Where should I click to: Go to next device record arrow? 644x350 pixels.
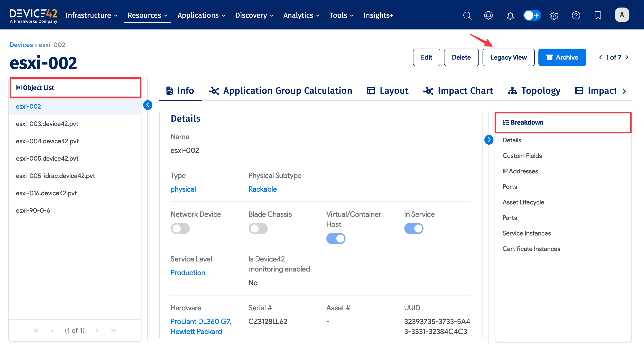pyautogui.click(x=627, y=57)
